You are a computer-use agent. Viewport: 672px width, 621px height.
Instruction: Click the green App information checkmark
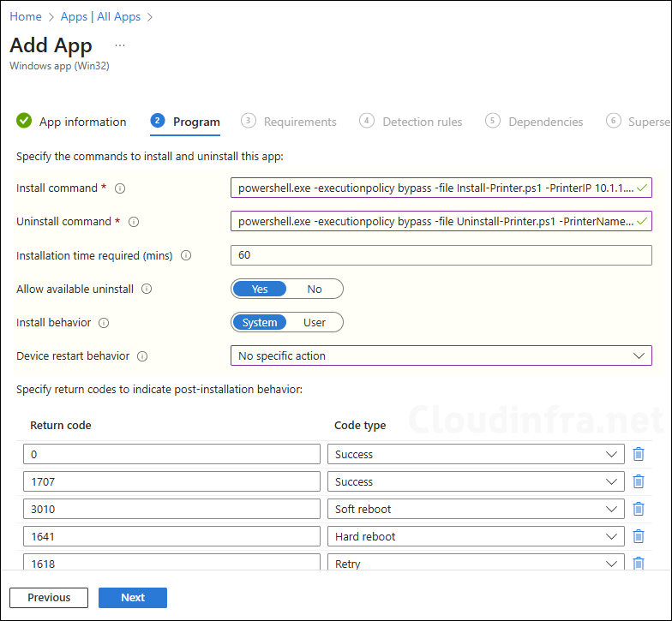click(24, 121)
